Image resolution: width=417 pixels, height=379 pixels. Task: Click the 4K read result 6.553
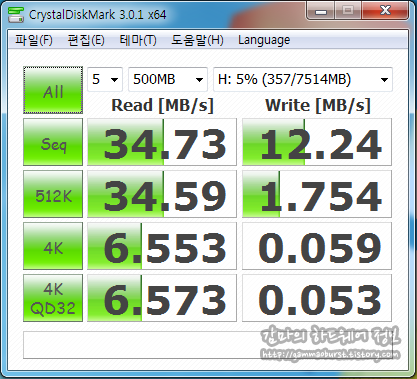162,246
